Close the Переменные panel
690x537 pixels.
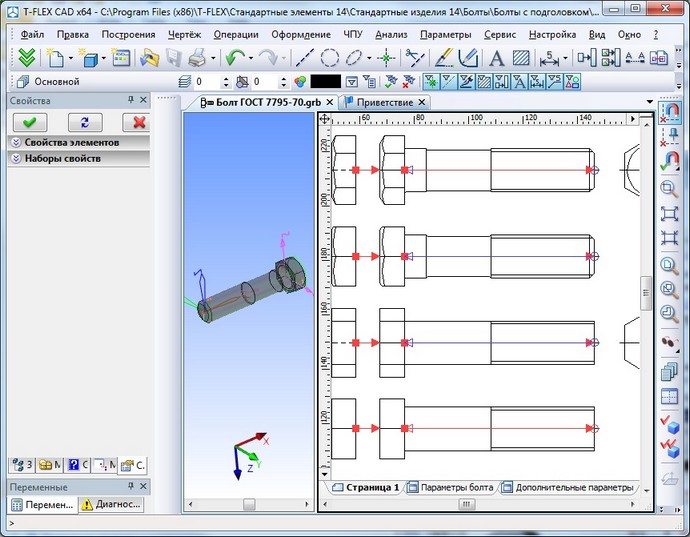[143, 486]
